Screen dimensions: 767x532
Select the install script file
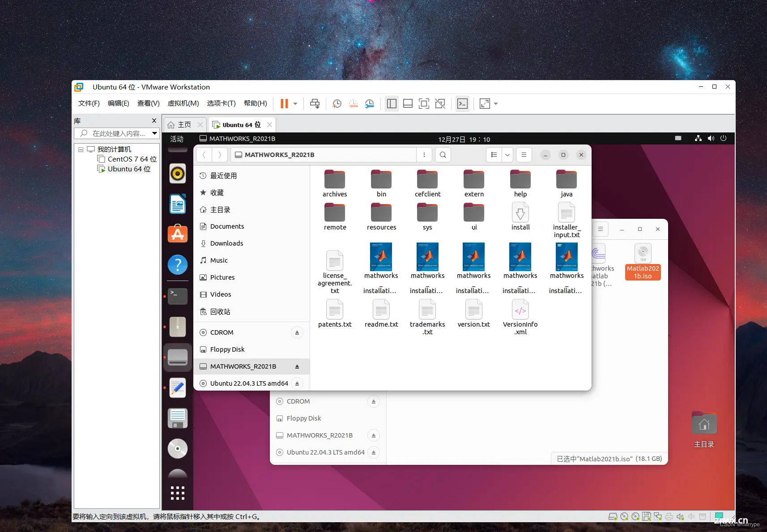pos(520,217)
